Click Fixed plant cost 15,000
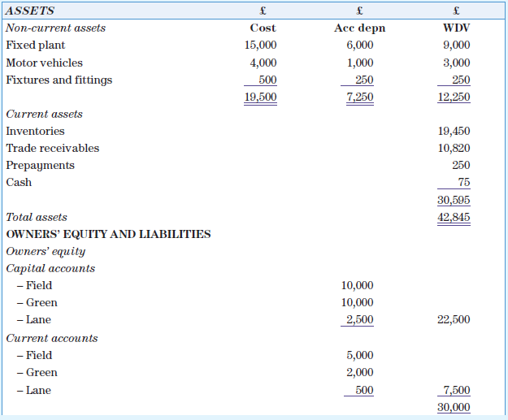This screenshot has height=420, width=508. [x=260, y=45]
